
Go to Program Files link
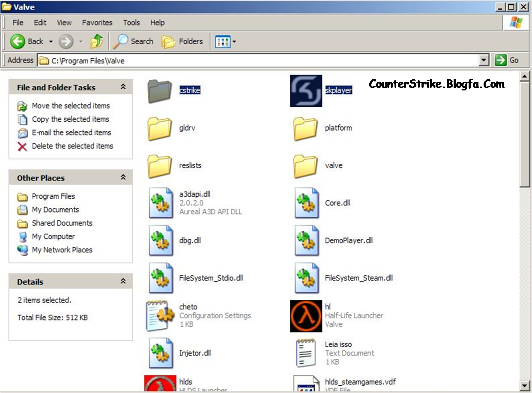click(53, 196)
